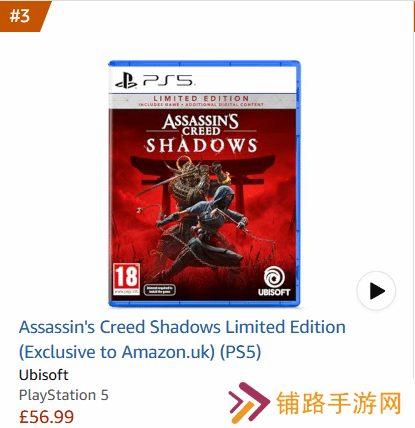Click the £56.99 price

tap(46, 417)
